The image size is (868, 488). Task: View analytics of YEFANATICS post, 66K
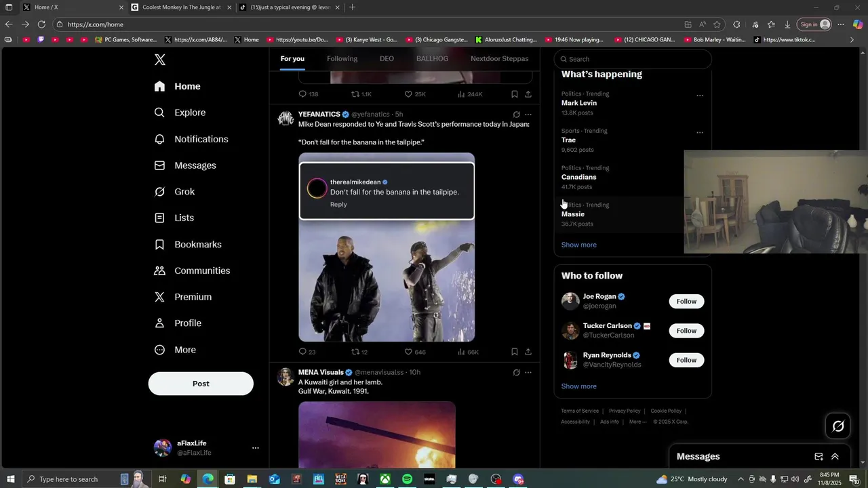[x=468, y=352]
